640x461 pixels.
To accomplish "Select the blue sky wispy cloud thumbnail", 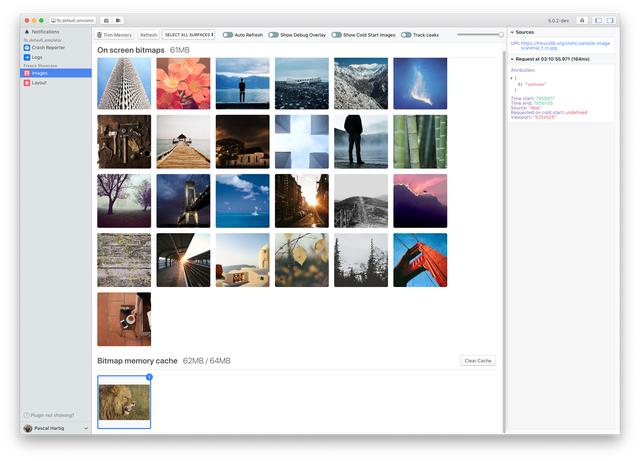I will click(x=420, y=83).
